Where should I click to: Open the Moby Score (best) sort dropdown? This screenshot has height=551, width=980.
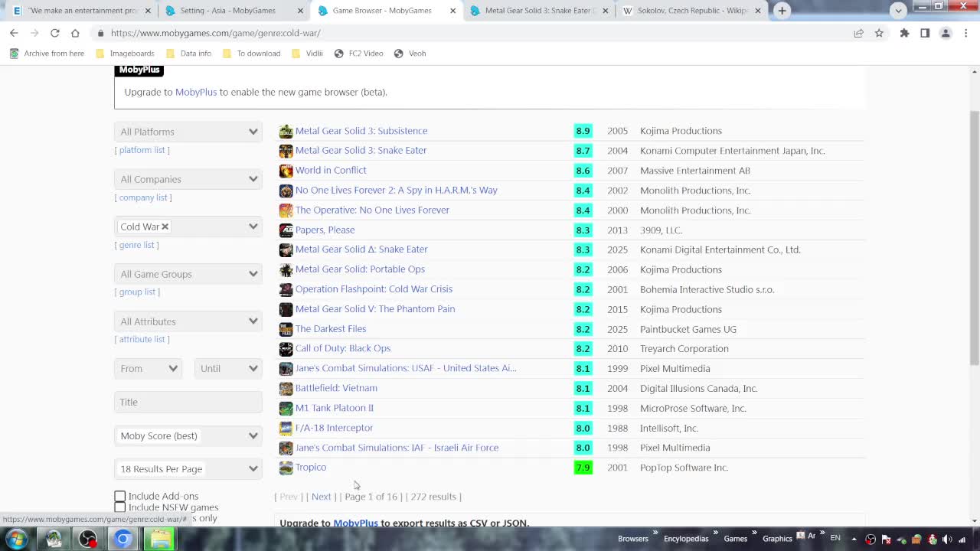click(188, 436)
